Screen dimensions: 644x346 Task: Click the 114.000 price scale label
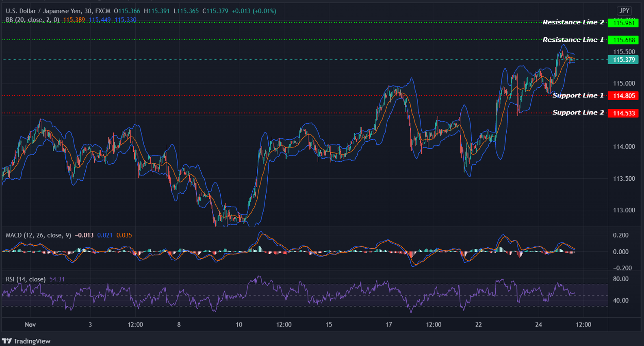pyautogui.click(x=624, y=147)
